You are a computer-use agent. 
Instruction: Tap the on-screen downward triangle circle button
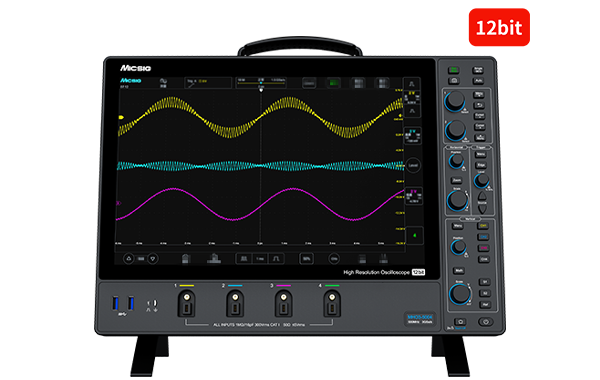coord(153,258)
